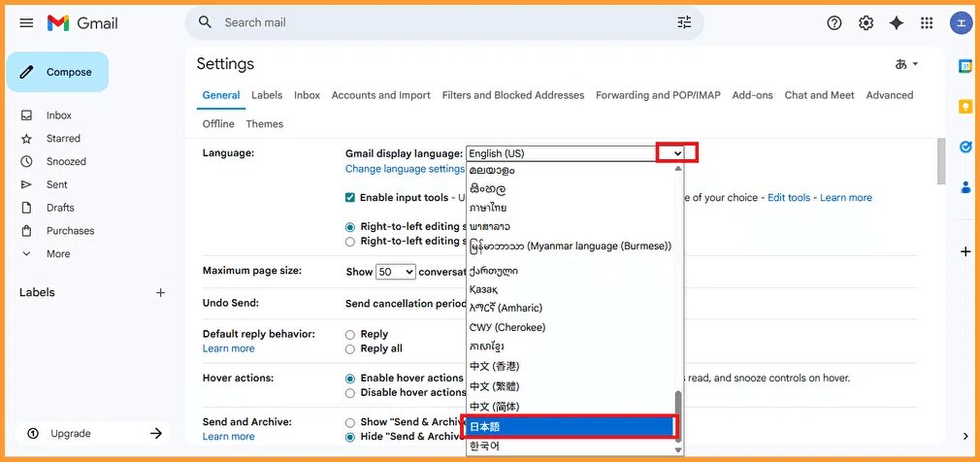The height and width of the screenshot is (462, 980).
Task: Choose Myanmar language (Burmese) option
Action: (x=570, y=247)
